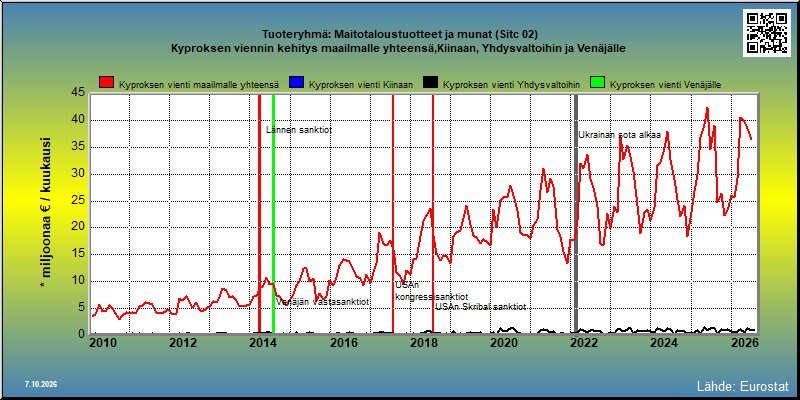Image resolution: width=800 pixels, height=400 pixels.
Task: Click legend label 'Kyproksen vienti Venäjälle'
Action: tap(665, 85)
